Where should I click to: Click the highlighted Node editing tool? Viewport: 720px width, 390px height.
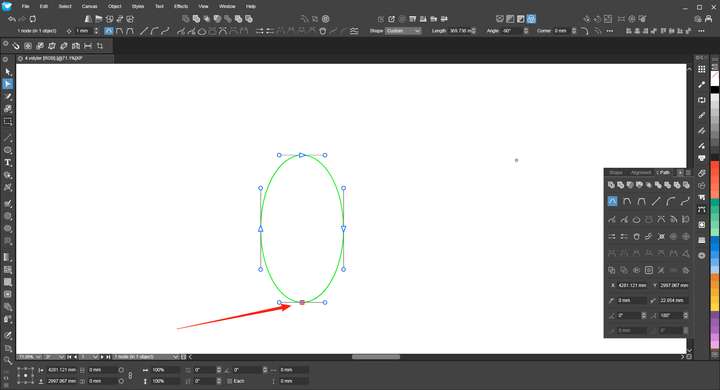pyautogui.click(x=8, y=84)
